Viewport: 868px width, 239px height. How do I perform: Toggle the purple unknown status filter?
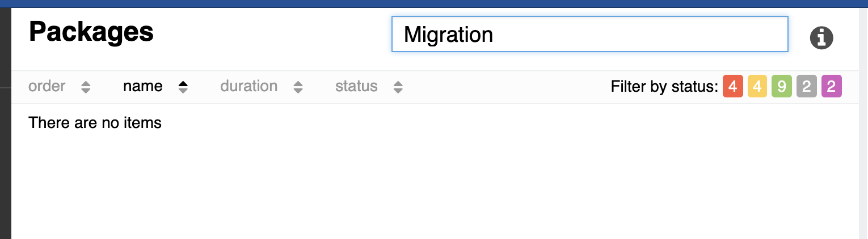click(x=832, y=87)
